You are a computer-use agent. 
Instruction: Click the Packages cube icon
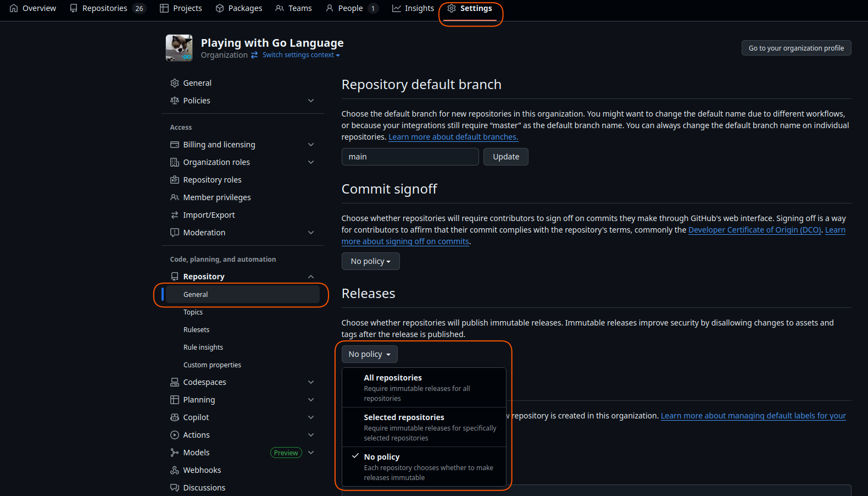click(220, 8)
